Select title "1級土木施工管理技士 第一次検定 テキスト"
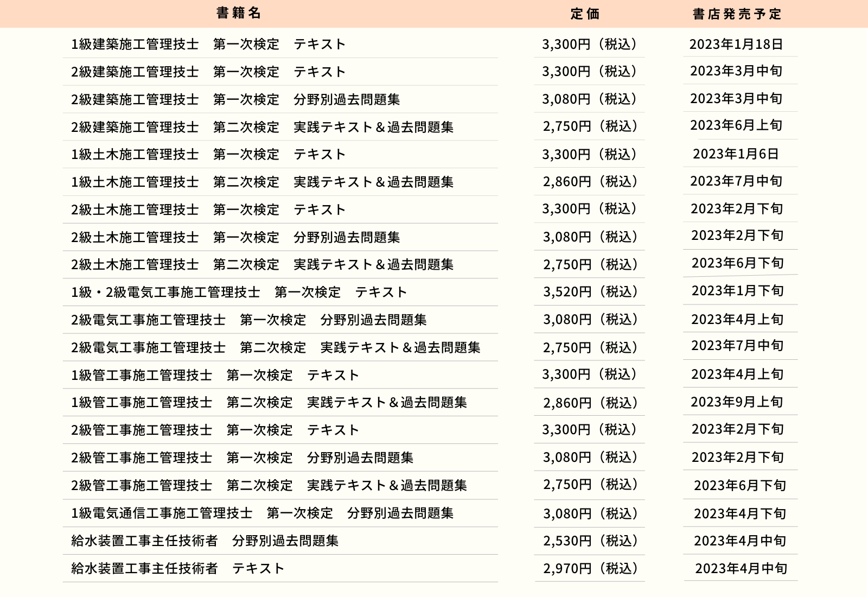The width and height of the screenshot is (868, 597). point(208,154)
